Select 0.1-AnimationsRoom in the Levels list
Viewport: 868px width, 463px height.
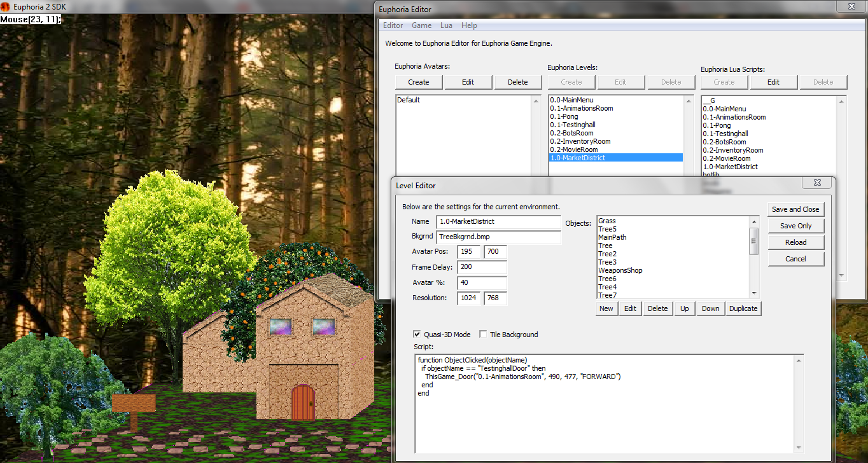click(616, 108)
